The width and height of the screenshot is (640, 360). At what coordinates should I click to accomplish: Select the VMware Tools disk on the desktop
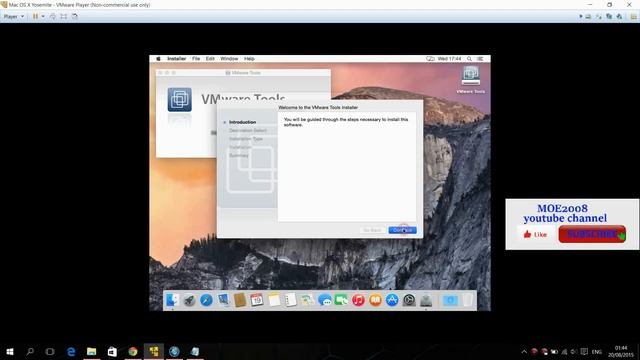click(x=471, y=80)
